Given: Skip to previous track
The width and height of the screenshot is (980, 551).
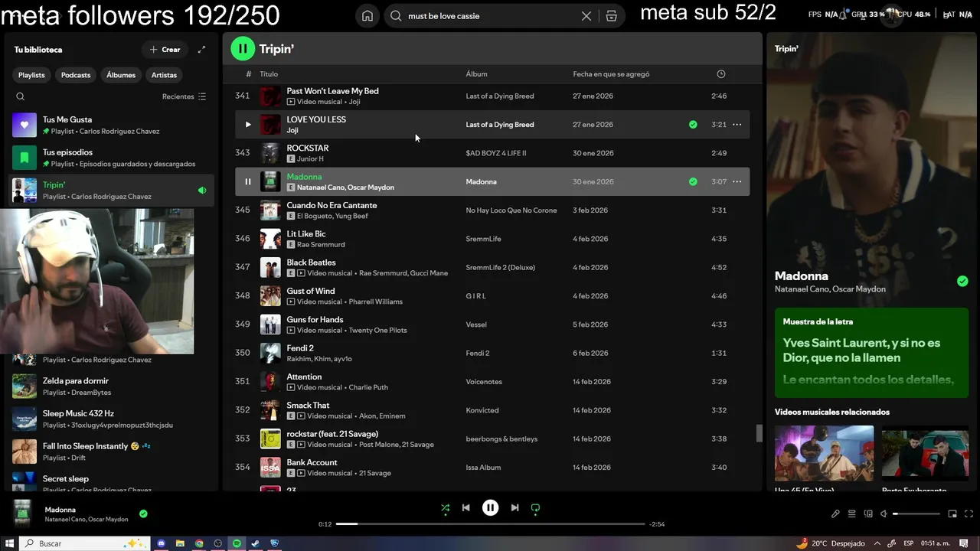Looking at the screenshot, I should (x=465, y=507).
